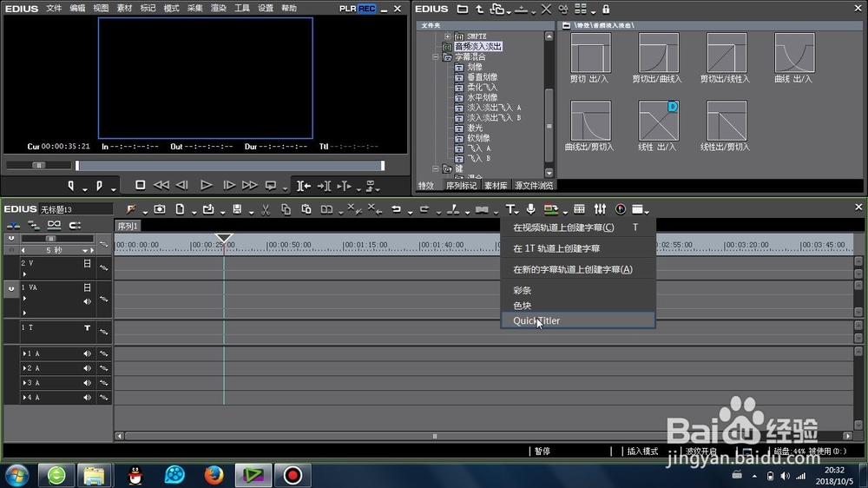This screenshot has width=868, height=488.
Task: Select the 序列1 sequence tab
Action: [128, 226]
